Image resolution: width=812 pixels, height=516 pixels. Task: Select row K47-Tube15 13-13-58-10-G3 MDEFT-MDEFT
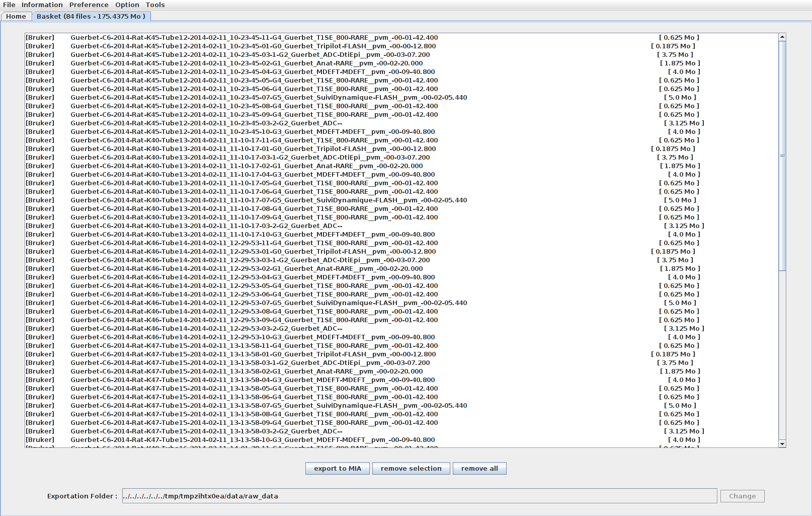(x=401, y=439)
